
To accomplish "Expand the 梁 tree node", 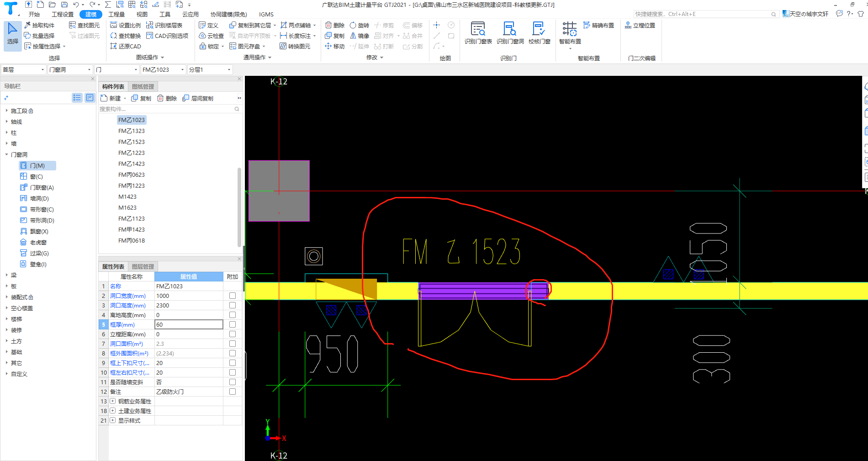I will tap(6, 275).
